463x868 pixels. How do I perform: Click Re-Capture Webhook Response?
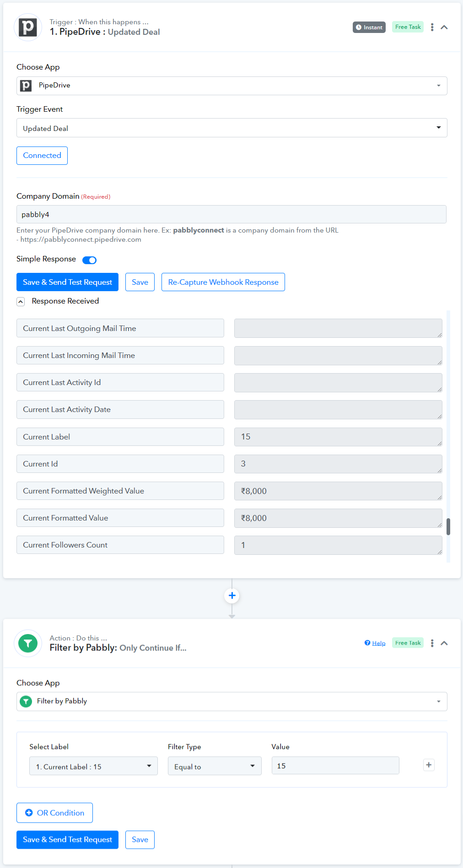[x=223, y=282]
